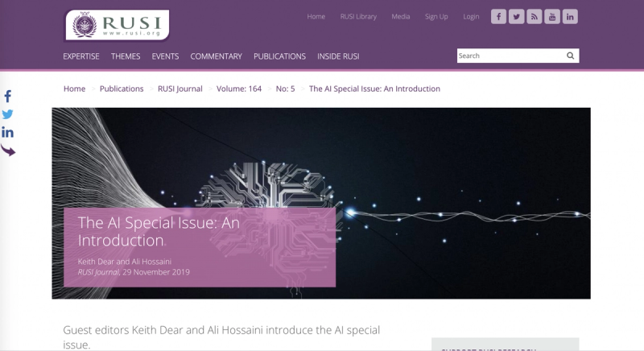
Task: Open the Expertise menu
Action: pyautogui.click(x=81, y=56)
